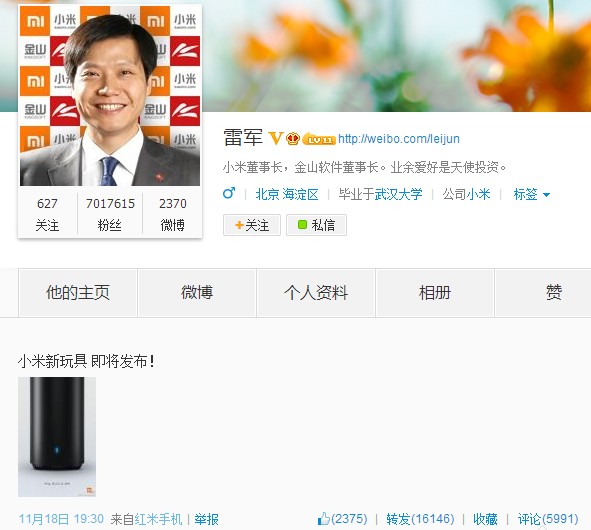Screen dimensions: 591x530
Task: Click the 北京 海淀区 location link
Action: pyautogui.click(x=287, y=195)
